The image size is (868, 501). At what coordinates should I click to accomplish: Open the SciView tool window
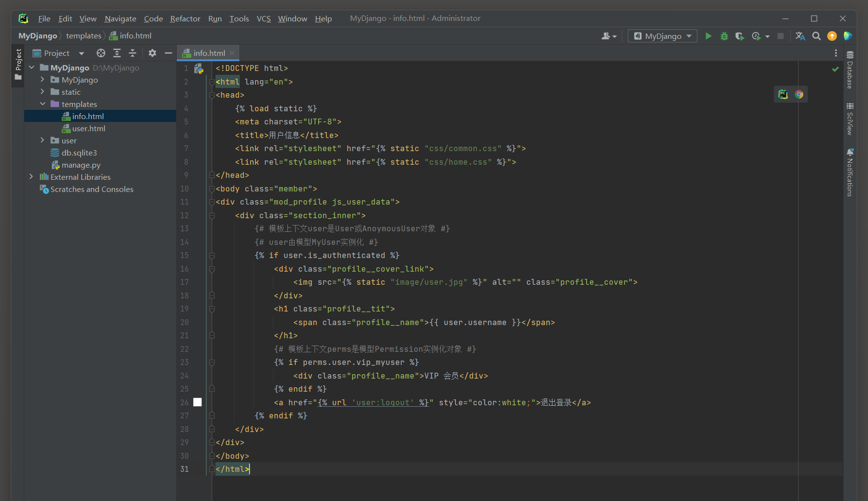[x=850, y=119]
